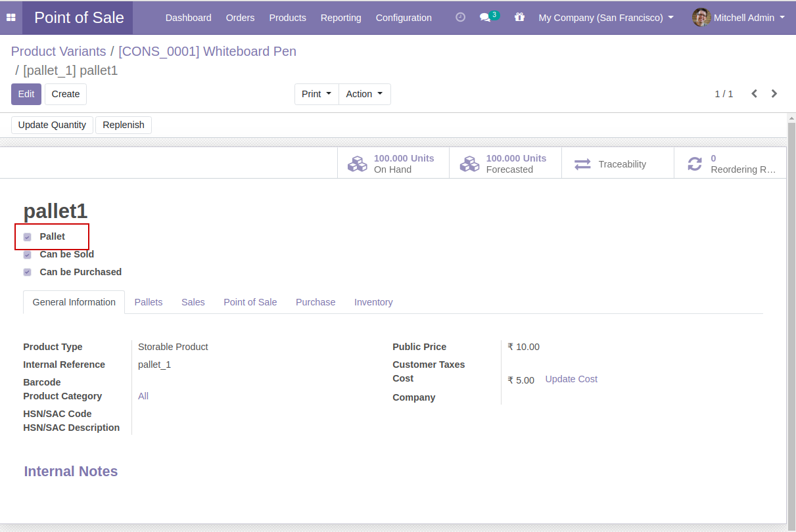Open the Products menu

[x=287, y=18]
